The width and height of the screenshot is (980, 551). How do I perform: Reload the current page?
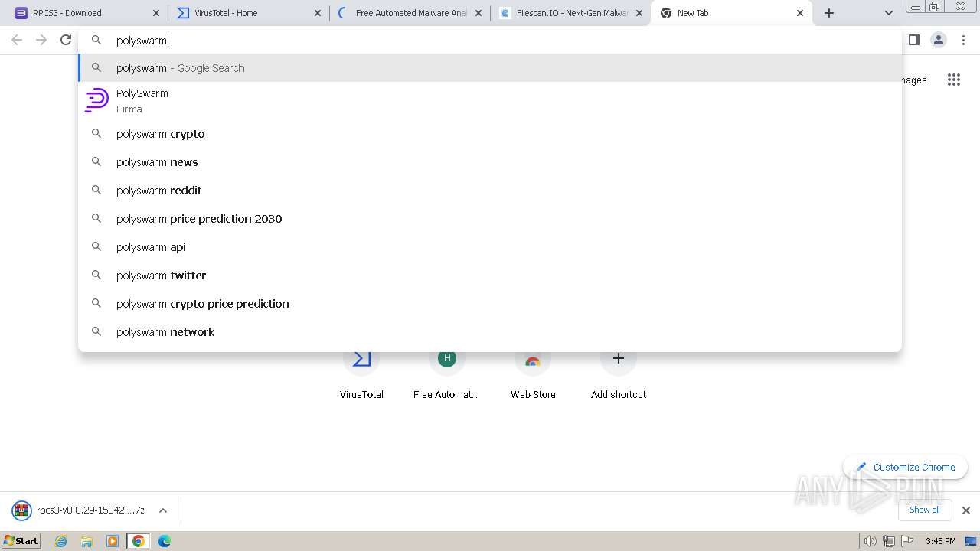66,40
